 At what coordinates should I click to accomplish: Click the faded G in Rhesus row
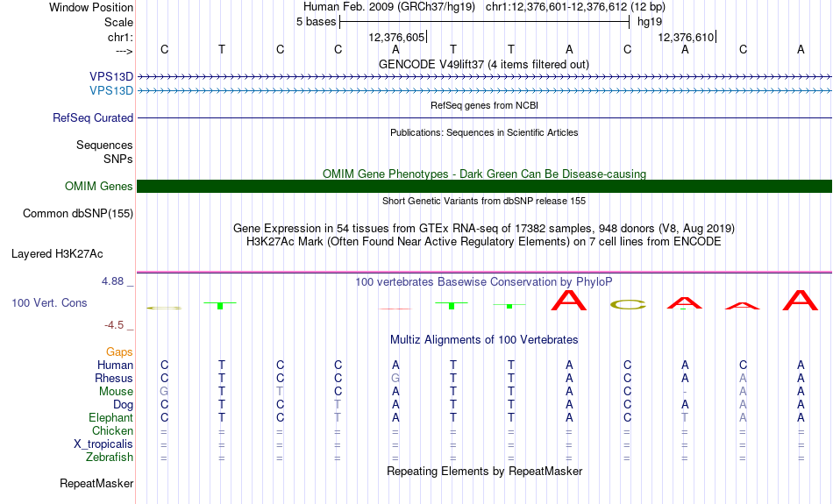coord(395,379)
